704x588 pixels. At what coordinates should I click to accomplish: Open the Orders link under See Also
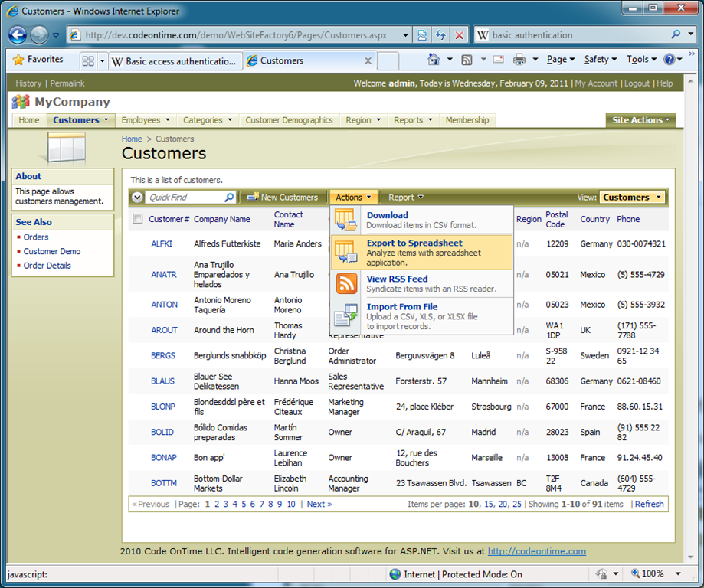point(36,237)
